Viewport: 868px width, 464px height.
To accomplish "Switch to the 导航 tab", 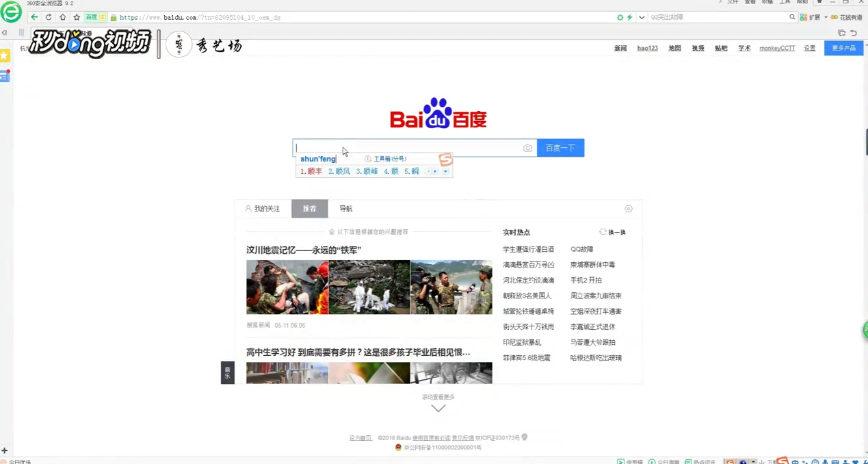I will tap(346, 209).
